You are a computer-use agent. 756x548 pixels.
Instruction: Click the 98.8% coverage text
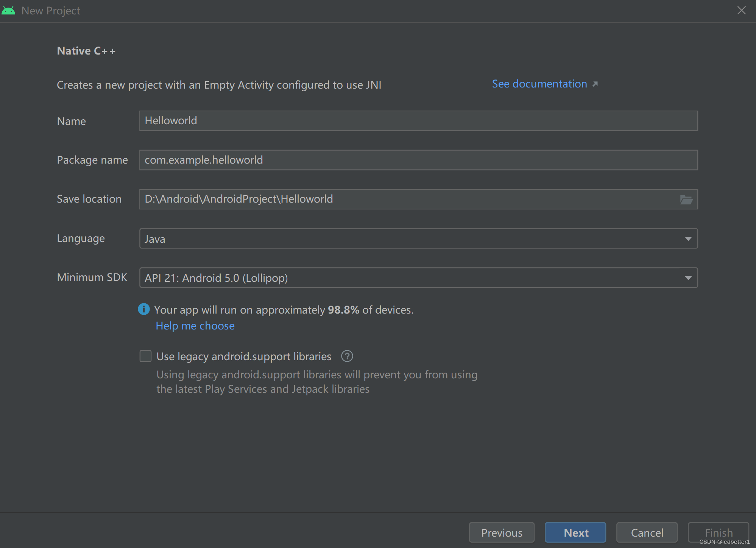click(x=343, y=310)
